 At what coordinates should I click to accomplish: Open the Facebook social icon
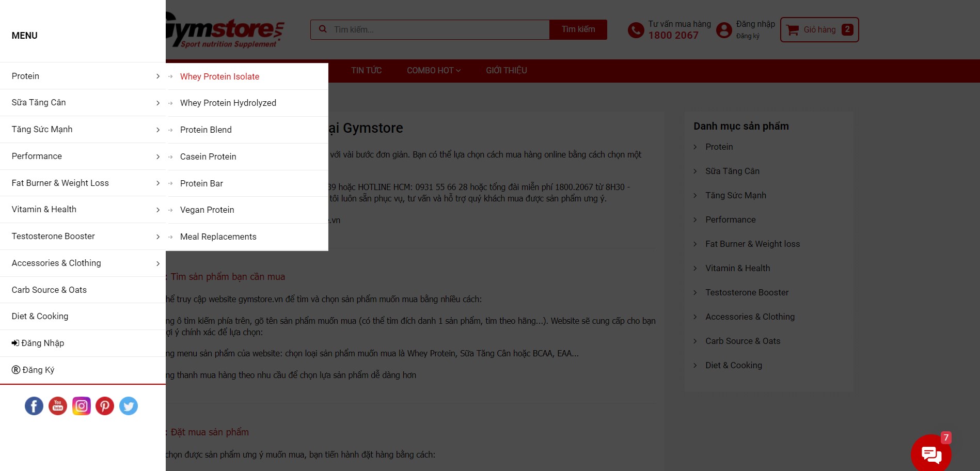click(34, 406)
